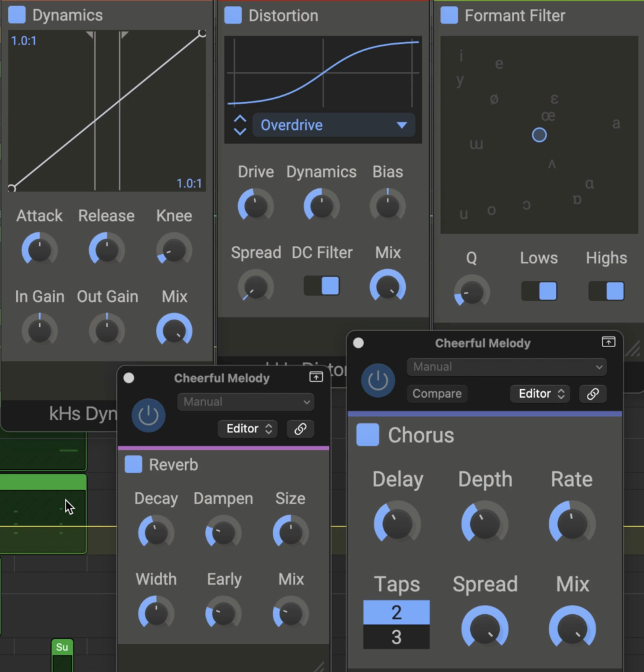644x672 pixels.
Task: Toggle the Reverb plugin enable square
Action: click(133, 465)
